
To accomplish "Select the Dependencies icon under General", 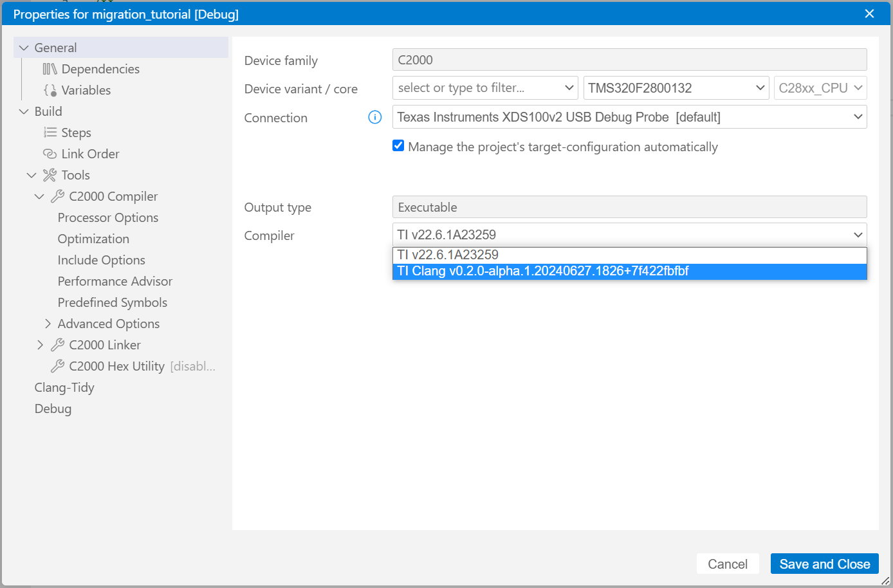I will 50,68.
